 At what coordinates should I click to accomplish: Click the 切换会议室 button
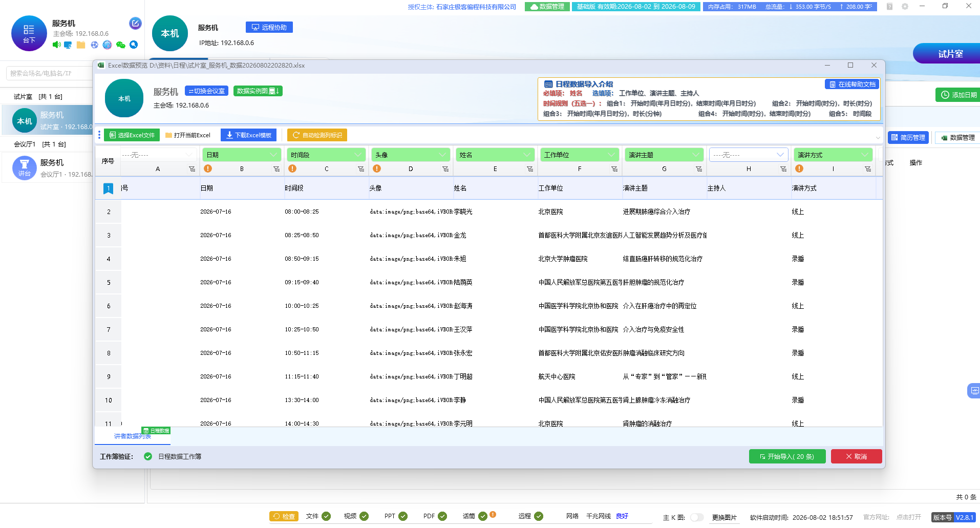206,91
